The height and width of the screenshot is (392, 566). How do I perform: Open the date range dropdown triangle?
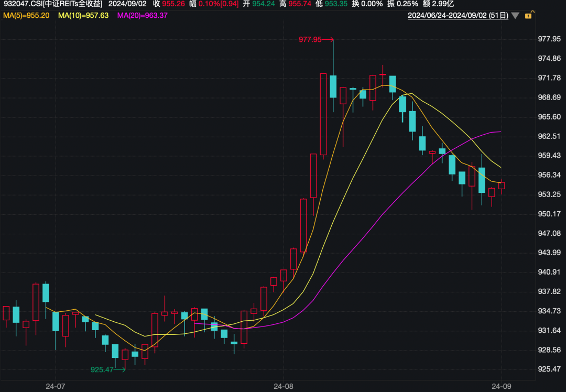[515, 16]
